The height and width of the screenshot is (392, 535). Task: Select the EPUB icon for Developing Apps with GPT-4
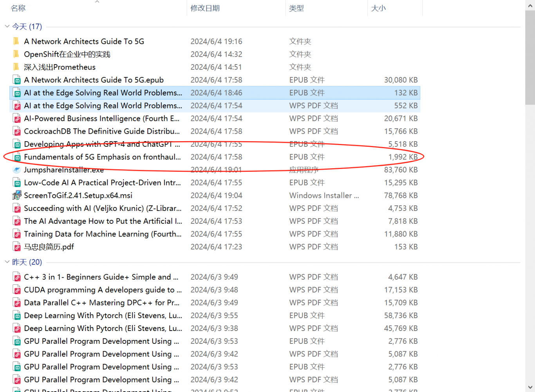tap(17, 144)
